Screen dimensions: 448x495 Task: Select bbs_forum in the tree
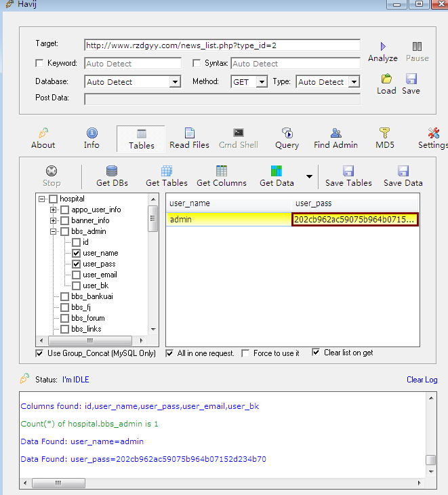[x=87, y=318]
